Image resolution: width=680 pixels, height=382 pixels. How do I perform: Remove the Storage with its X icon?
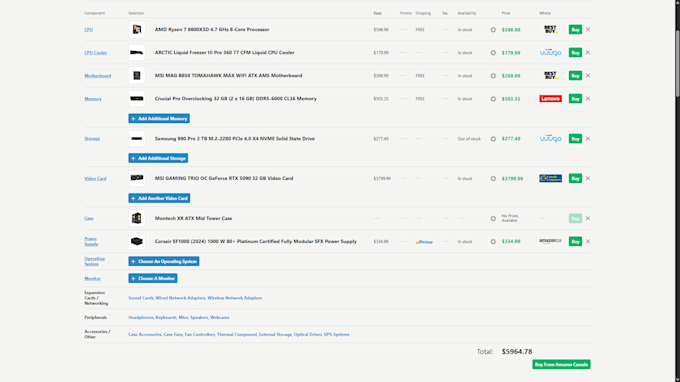(588, 139)
